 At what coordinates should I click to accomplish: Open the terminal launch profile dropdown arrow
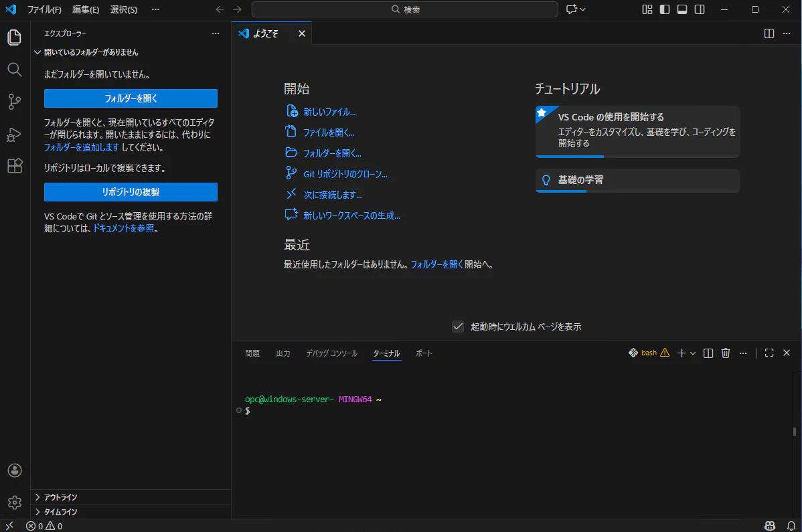click(693, 353)
